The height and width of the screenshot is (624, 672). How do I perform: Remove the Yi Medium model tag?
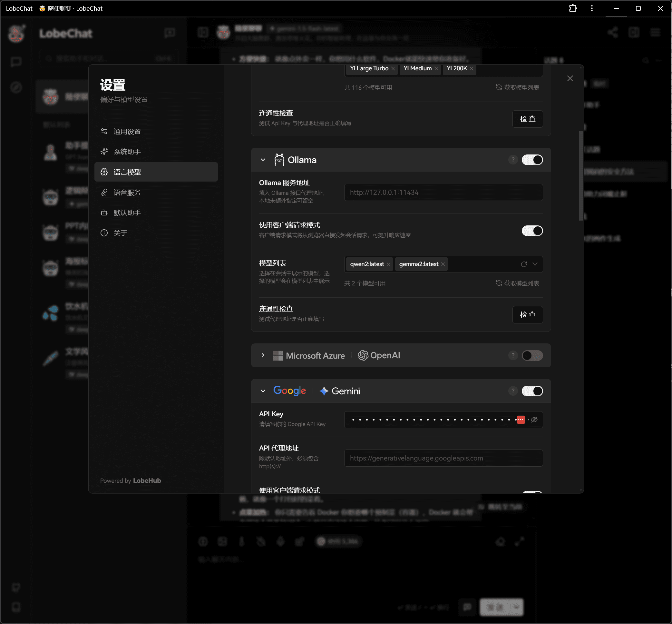436,69
